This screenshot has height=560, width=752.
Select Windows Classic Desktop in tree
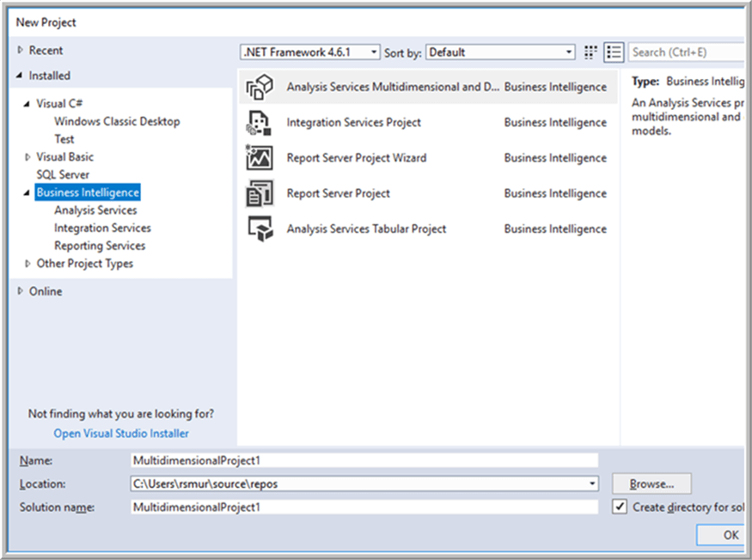pos(117,121)
